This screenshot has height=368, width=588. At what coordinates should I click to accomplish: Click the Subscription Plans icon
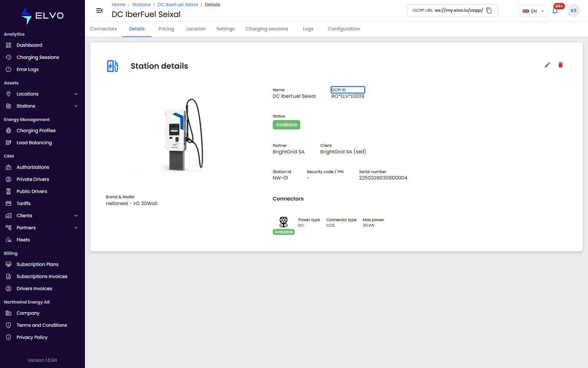[x=8, y=264]
